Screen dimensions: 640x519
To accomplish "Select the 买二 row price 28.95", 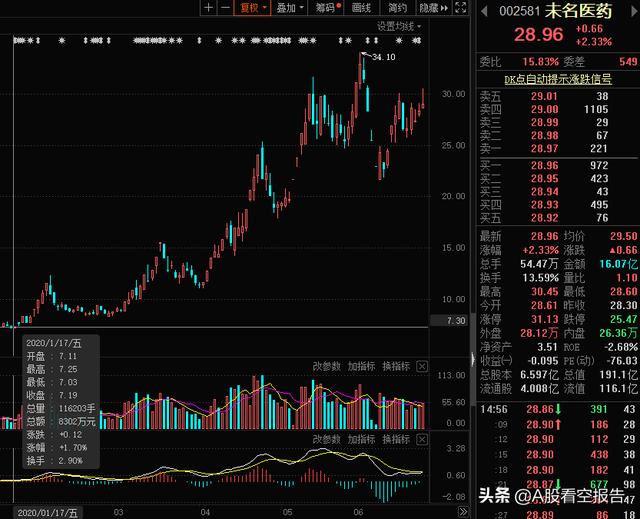I will (544, 179).
